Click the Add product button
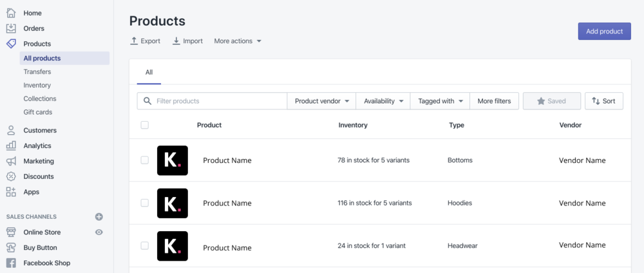644x273 pixels. pyautogui.click(x=604, y=32)
